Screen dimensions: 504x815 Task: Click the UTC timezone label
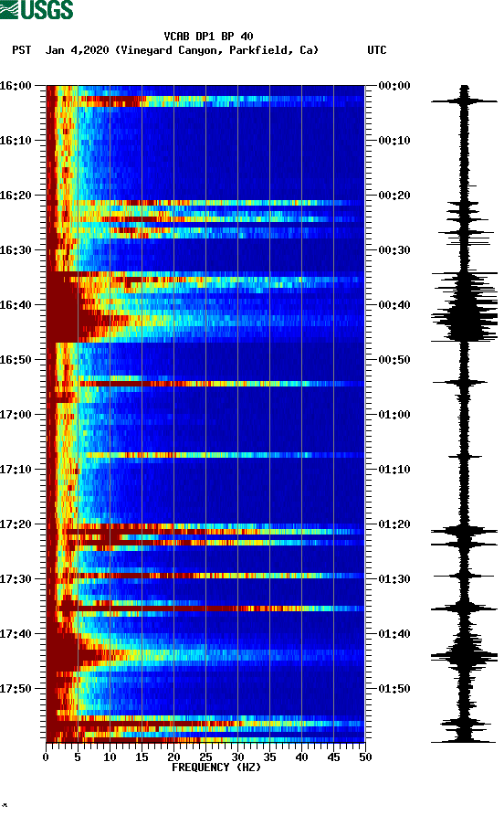pyautogui.click(x=377, y=50)
